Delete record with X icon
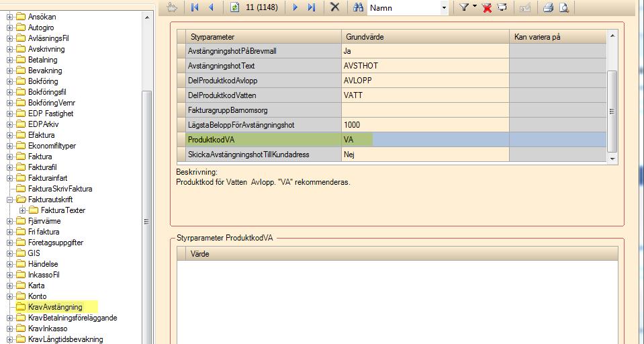This screenshot has width=644, height=344. point(335,7)
